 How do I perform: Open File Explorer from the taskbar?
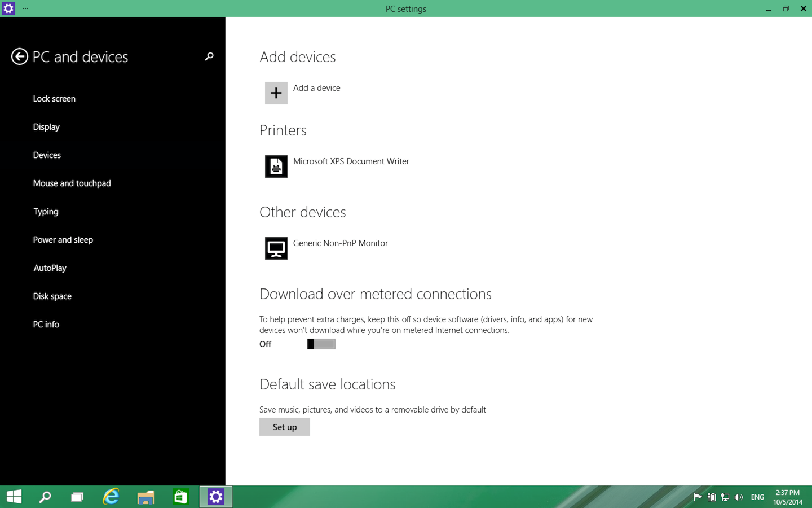click(146, 497)
